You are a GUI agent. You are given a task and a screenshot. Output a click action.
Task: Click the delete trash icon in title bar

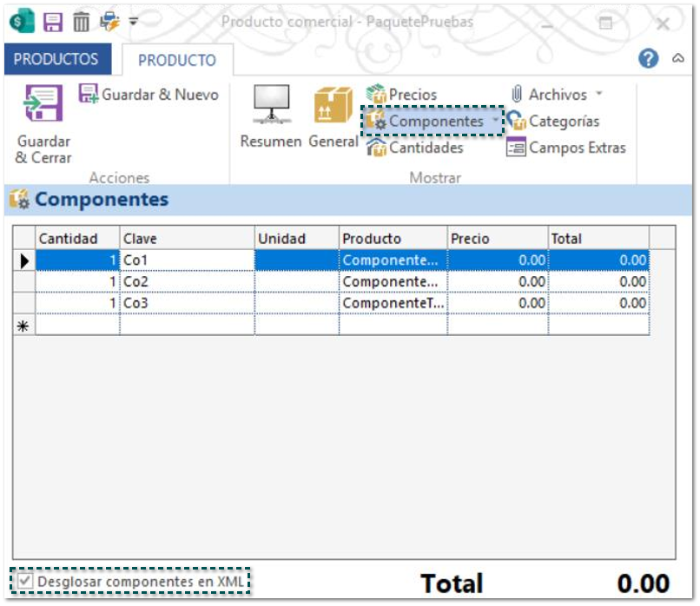coord(81,22)
